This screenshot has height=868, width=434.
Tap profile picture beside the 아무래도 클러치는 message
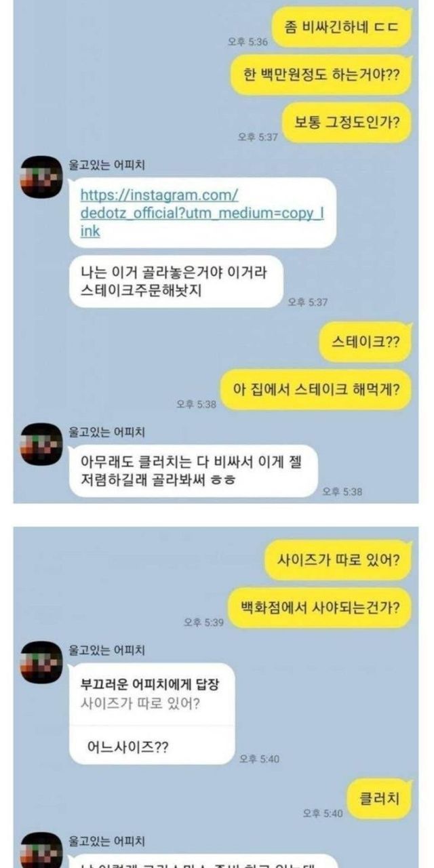coord(41,444)
